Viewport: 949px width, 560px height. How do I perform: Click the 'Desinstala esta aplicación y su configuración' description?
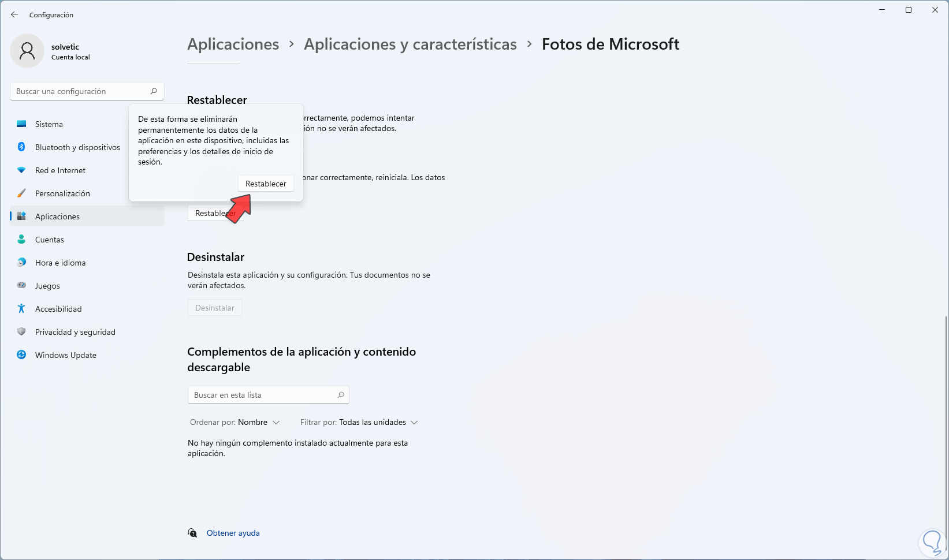click(x=309, y=280)
